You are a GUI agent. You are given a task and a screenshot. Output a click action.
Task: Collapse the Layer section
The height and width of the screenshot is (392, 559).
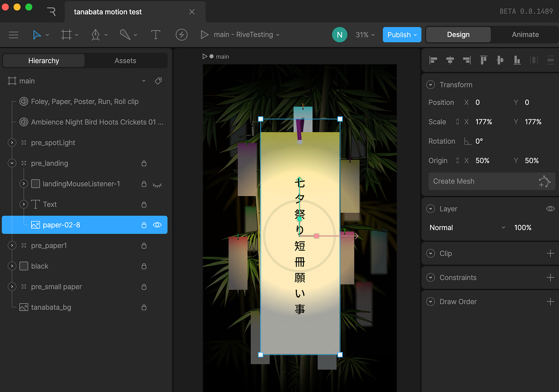[431, 209]
